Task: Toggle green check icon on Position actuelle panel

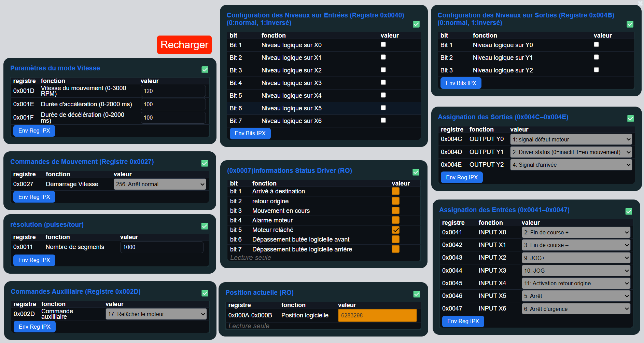Action: click(x=417, y=294)
